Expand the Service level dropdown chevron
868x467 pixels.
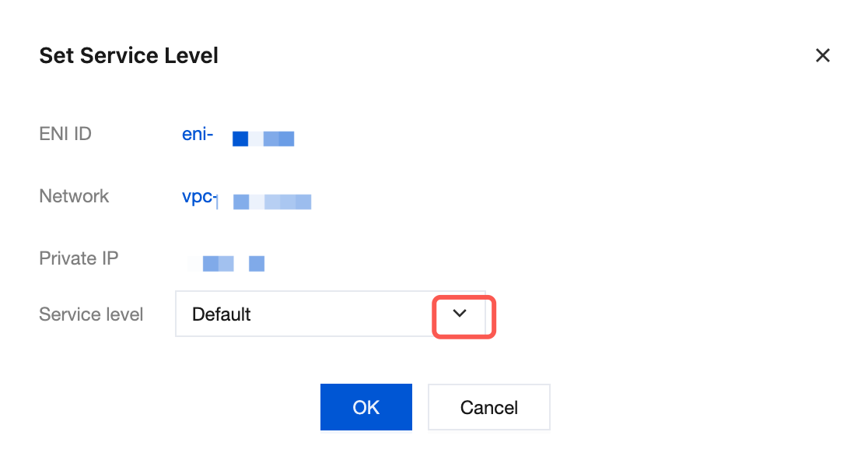pos(460,314)
